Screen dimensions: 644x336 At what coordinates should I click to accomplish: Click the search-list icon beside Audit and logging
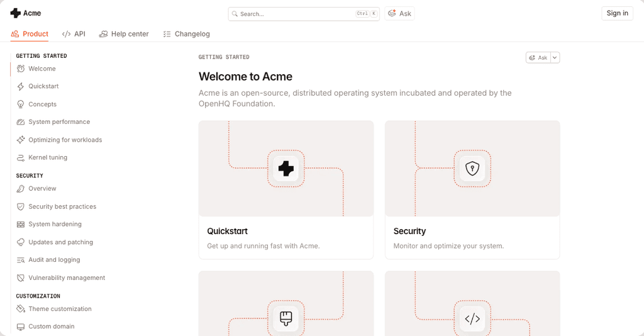21,260
